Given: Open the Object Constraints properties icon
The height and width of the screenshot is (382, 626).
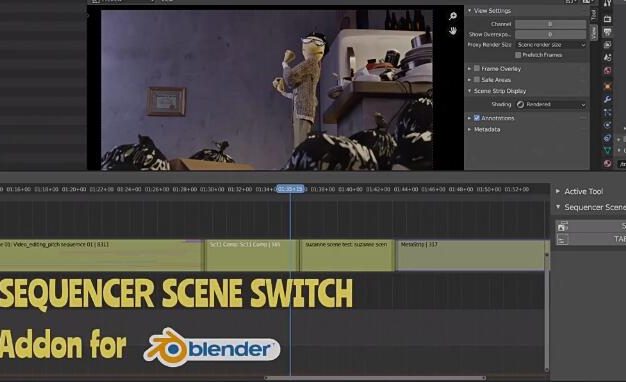Looking at the screenshot, I should pos(608,138).
